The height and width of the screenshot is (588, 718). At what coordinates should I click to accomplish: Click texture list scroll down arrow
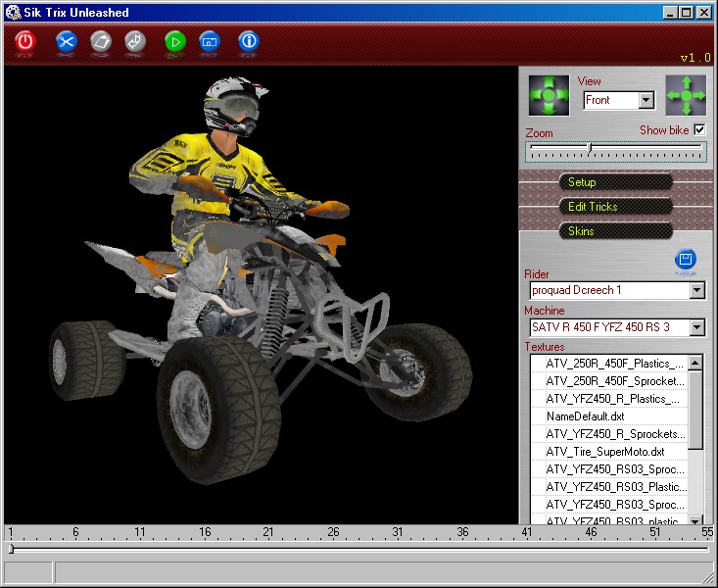[695, 520]
